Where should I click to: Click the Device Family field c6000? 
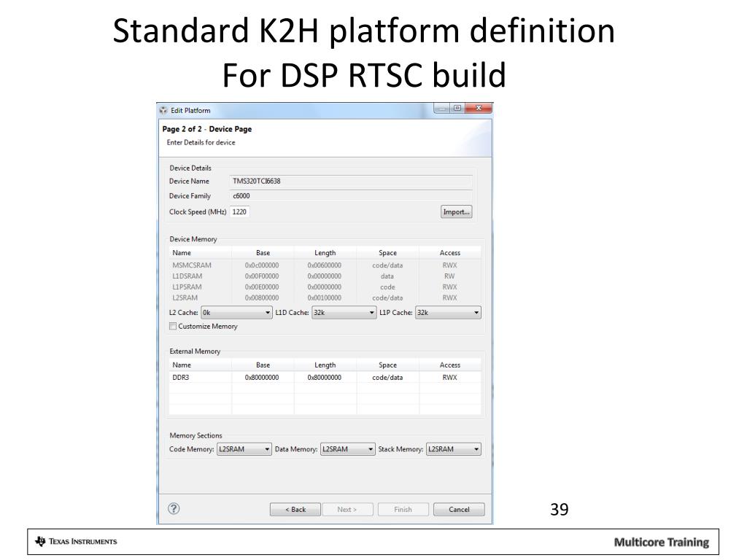351,195
